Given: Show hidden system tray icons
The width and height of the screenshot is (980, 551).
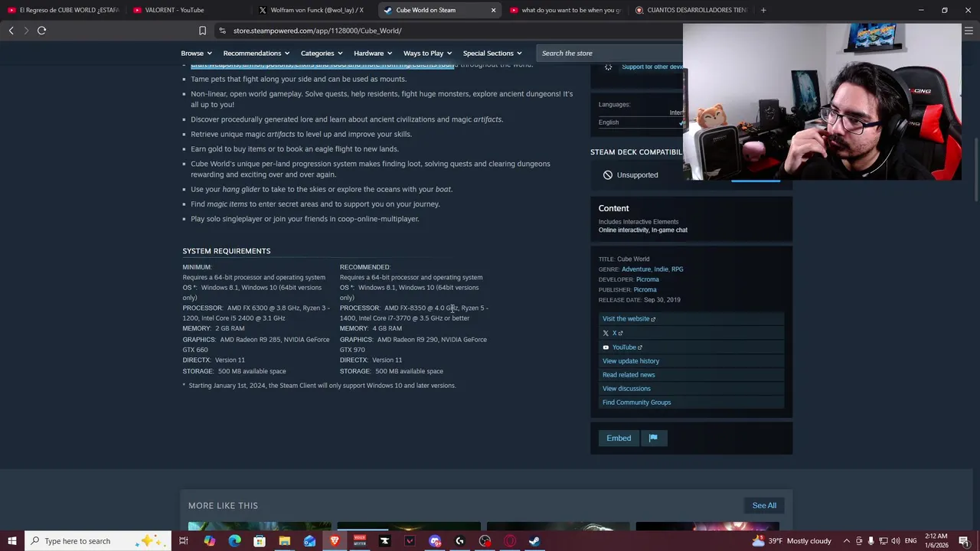Looking at the screenshot, I should tap(846, 541).
